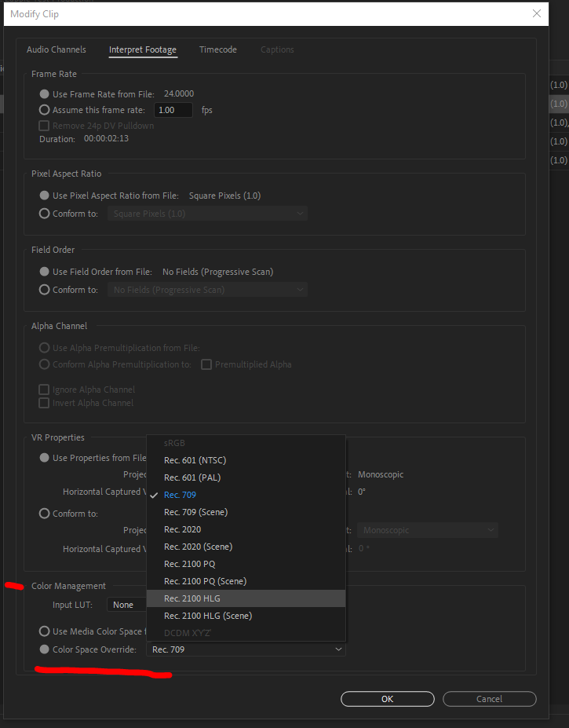Click the frame rate fps input field

tap(173, 111)
